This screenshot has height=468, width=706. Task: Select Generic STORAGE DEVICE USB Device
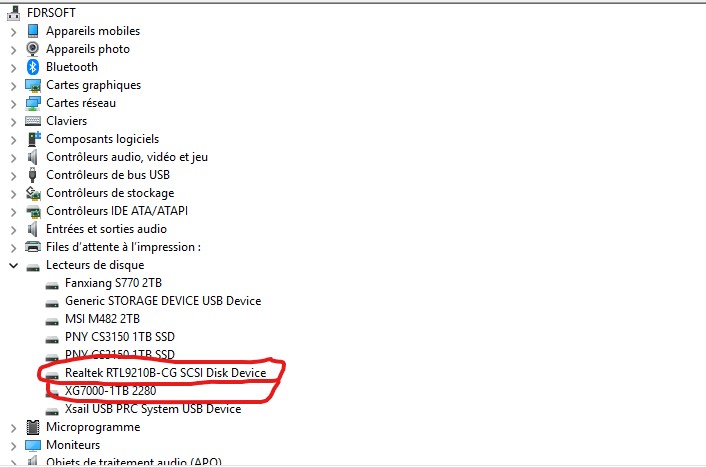162,301
